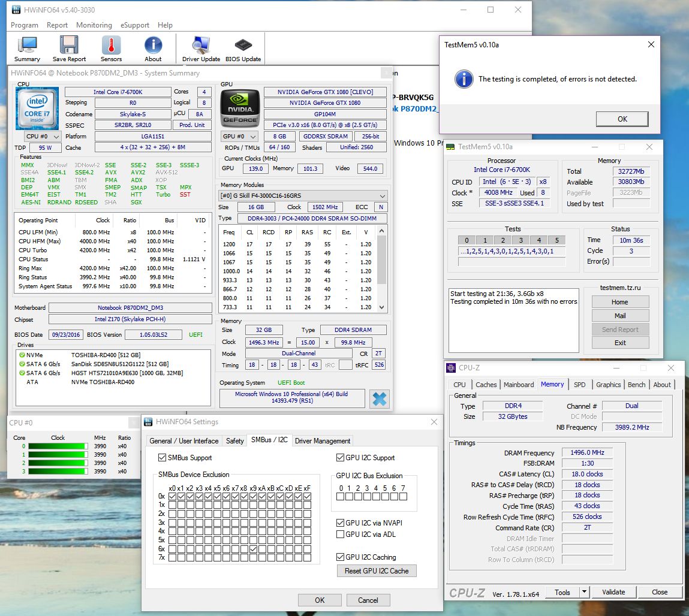Open the Help menu in HWiNFO64
This screenshot has width=689, height=616.
[166, 25]
